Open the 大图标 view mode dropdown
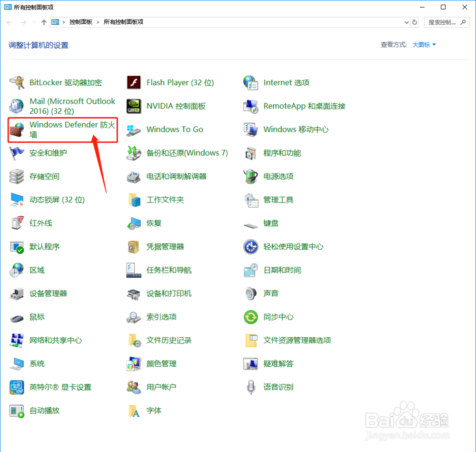This screenshot has height=452, width=476. pos(424,45)
